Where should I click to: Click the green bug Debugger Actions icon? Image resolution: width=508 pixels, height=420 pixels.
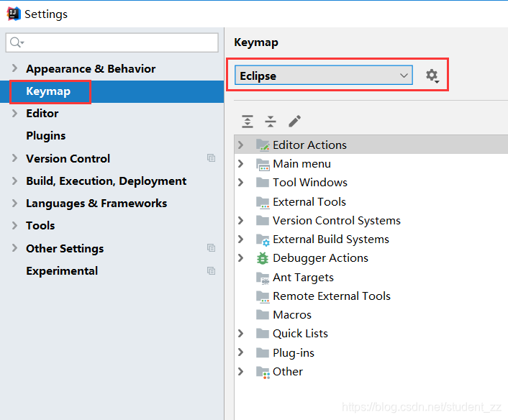[263, 258]
